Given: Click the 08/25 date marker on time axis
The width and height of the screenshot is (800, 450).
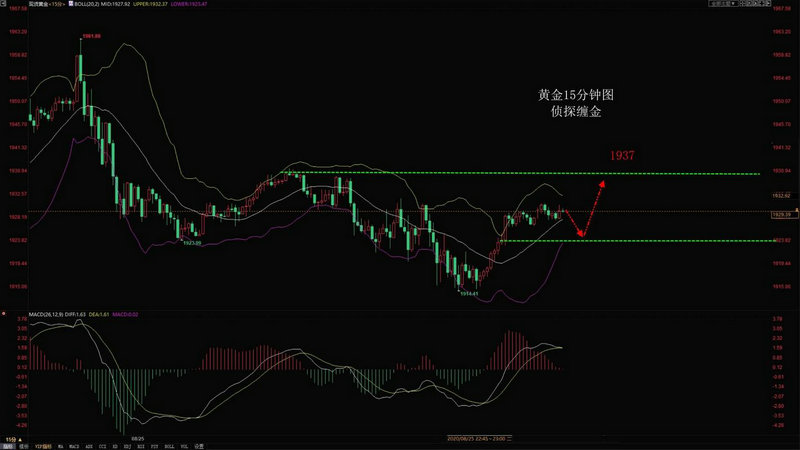Looking at the screenshot, I should click(138, 439).
